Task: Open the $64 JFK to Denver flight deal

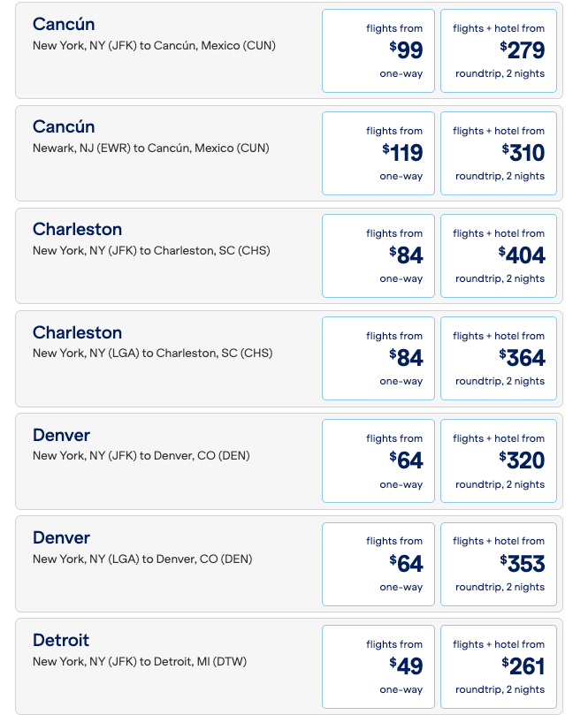Action: point(378,460)
